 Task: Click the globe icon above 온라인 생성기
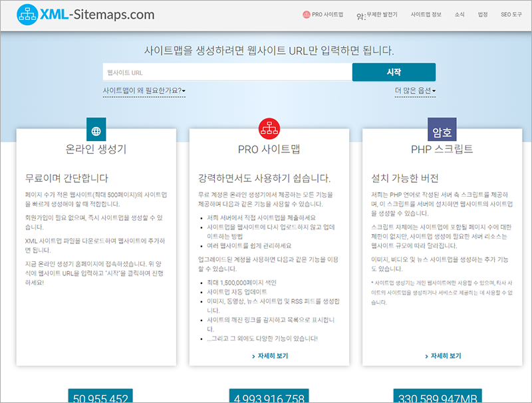pos(96,130)
